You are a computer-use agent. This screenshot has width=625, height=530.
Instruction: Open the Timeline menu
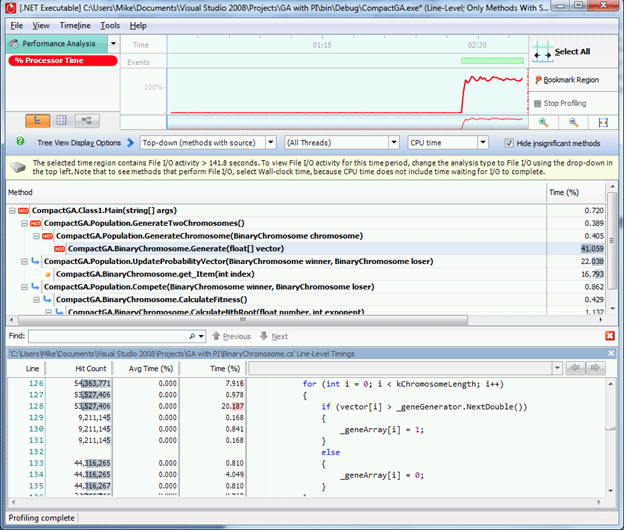[75, 26]
